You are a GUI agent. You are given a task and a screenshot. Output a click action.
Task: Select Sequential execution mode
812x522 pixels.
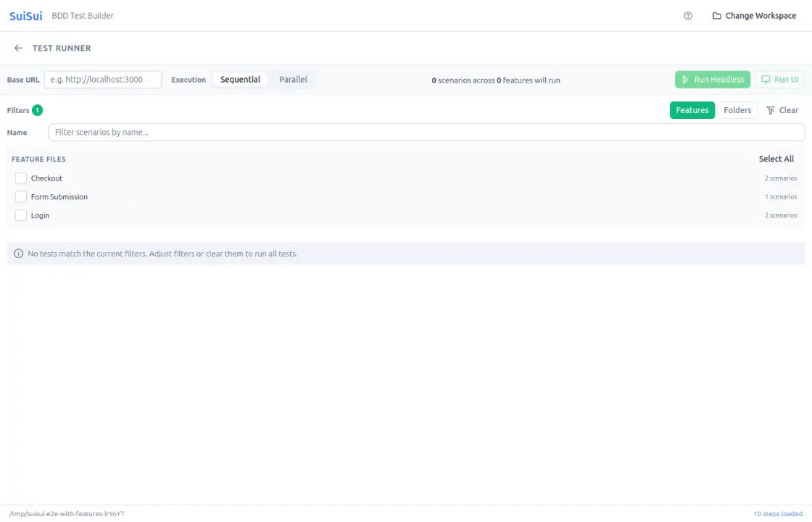click(x=240, y=80)
